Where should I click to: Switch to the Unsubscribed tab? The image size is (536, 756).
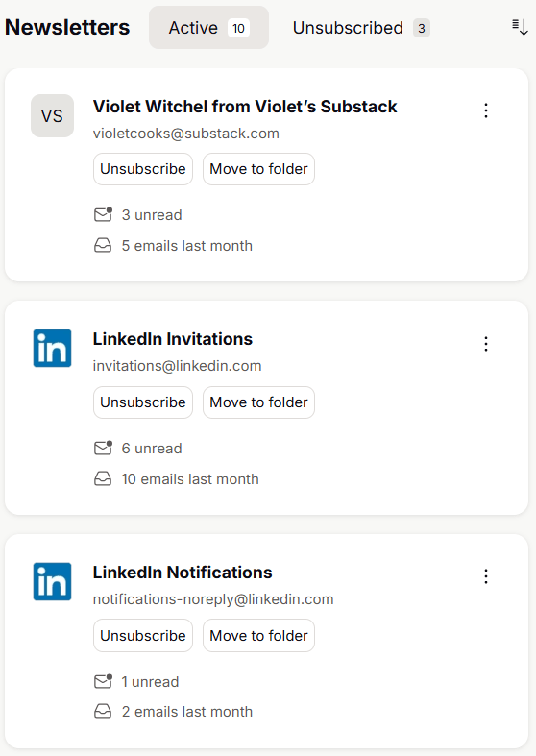[361, 28]
